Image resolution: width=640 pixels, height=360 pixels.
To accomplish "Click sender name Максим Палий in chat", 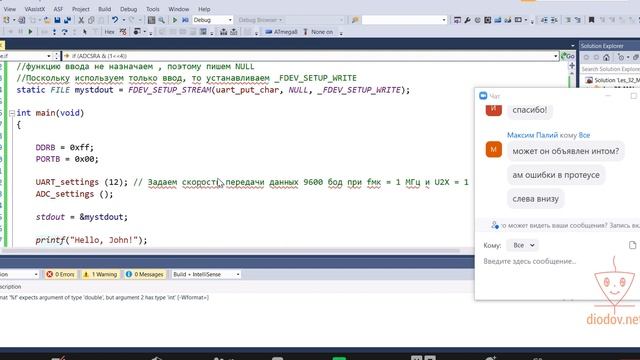I will tap(532, 135).
